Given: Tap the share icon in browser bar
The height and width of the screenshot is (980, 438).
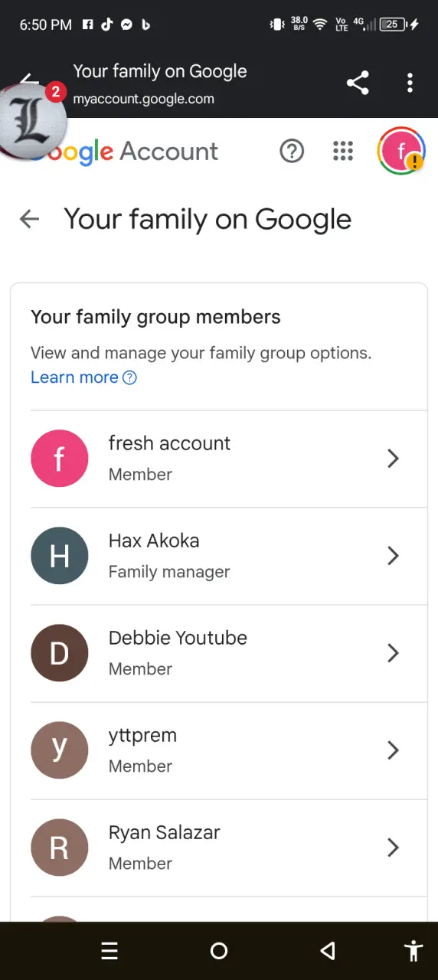Looking at the screenshot, I should 358,83.
